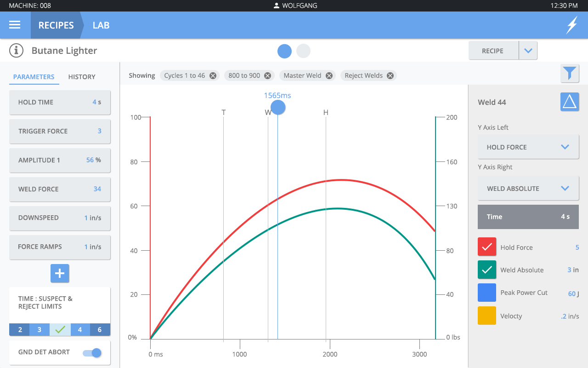Switch to the LAB tab

(101, 25)
